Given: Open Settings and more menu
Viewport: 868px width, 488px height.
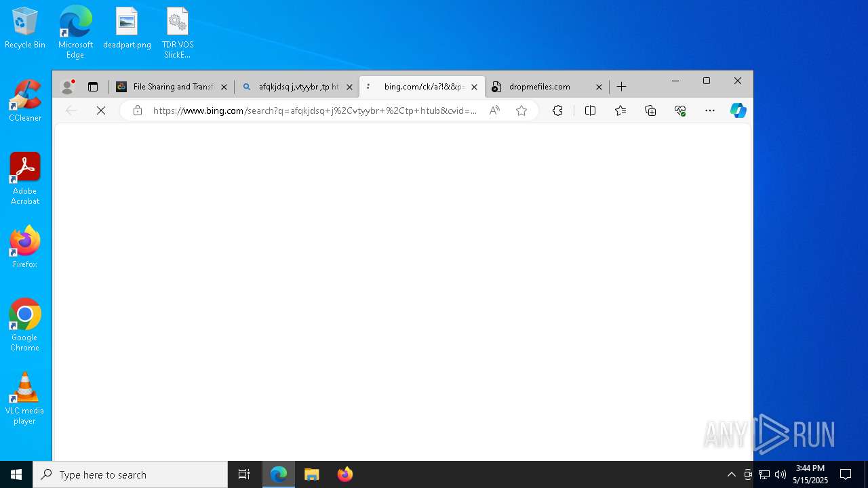Looking at the screenshot, I should [x=710, y=110].
